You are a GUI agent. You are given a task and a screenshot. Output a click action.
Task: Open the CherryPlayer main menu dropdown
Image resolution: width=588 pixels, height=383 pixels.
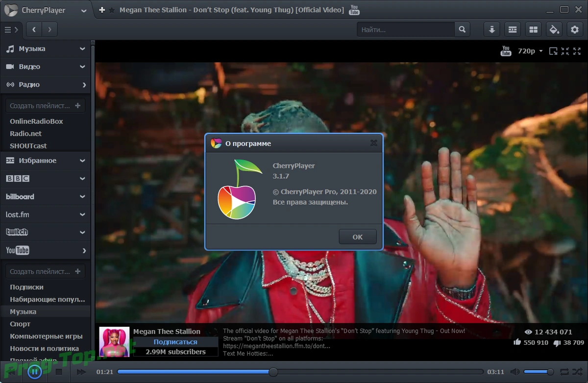(x=84, y=10)
